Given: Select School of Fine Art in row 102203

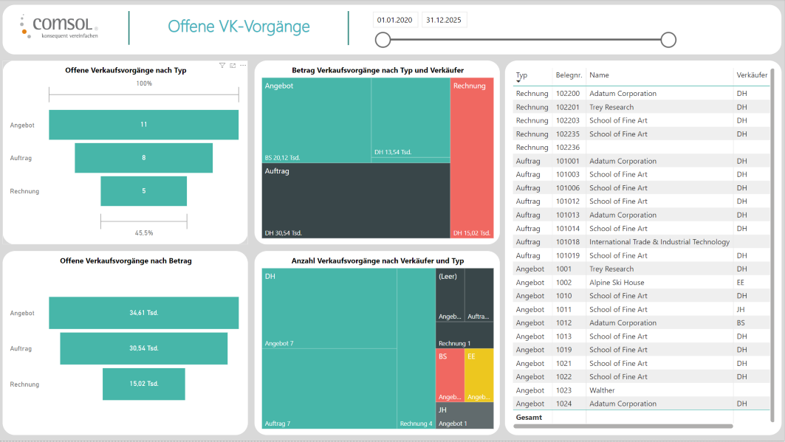Looking at the screenshot, I should 618,121.
